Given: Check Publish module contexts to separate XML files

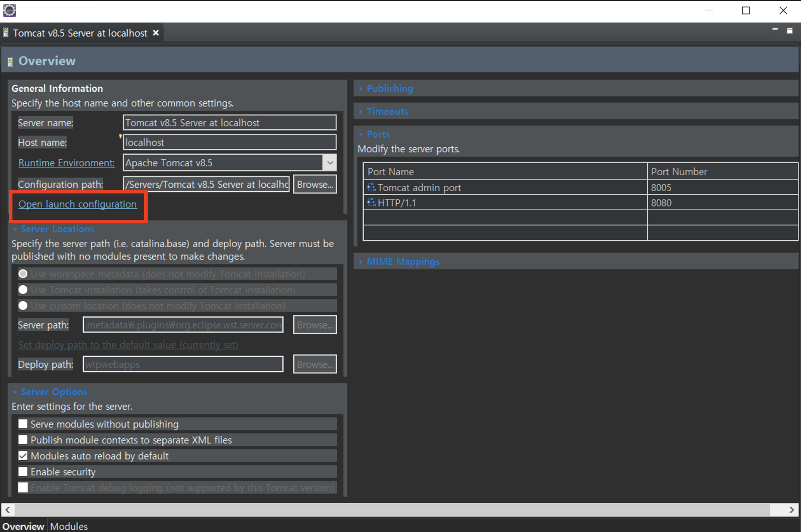Looking at the screenshot, I should (x=23, y=440).
